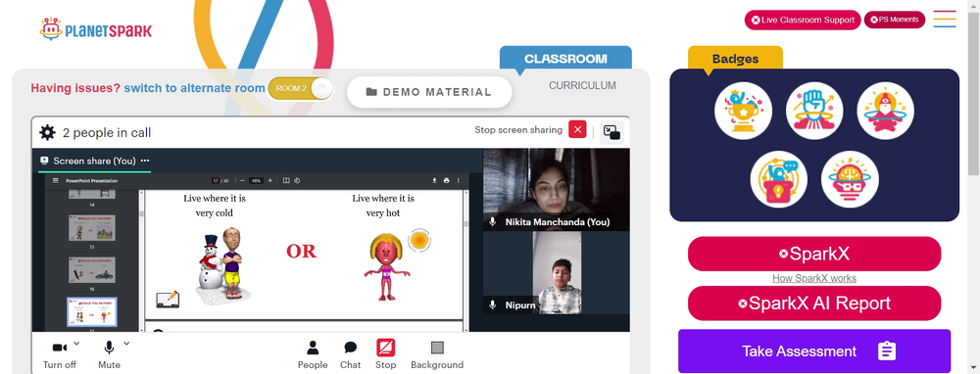Rotate the PDF page
Screen dimensions: 980x374
click(x=297, y=181)
